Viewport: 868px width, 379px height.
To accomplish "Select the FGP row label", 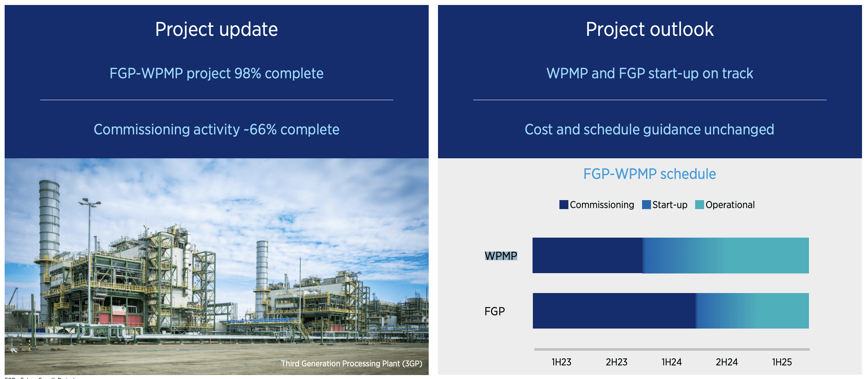I will (494, 311).
